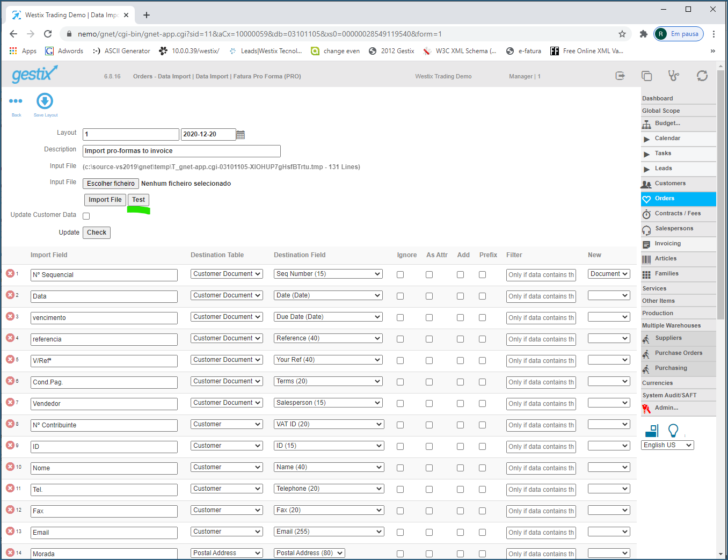Open Destination Table dropdown for Tel. row
Image resolution: width=728 pixels, height=560 pixels.
point(227,489)
